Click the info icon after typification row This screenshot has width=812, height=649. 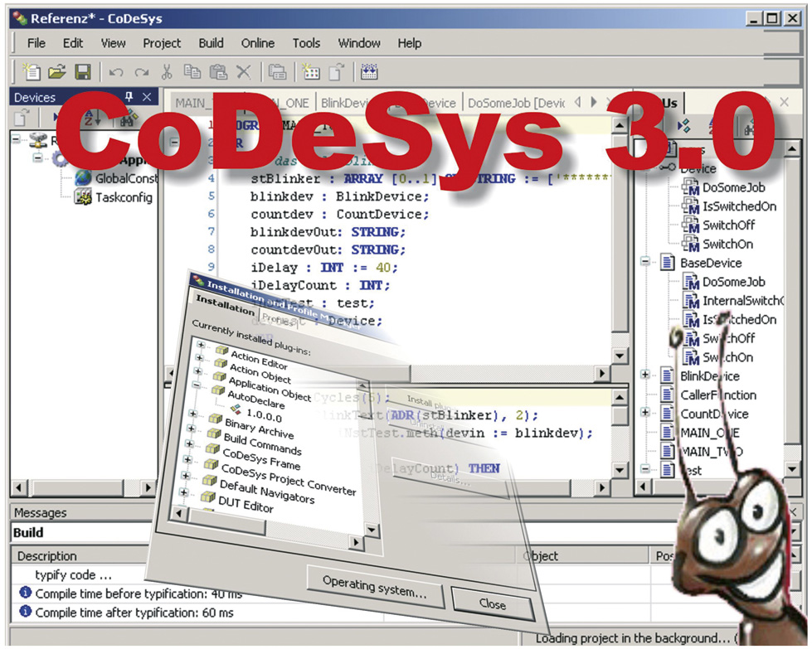pyautogui.click(x=25, y=612)
